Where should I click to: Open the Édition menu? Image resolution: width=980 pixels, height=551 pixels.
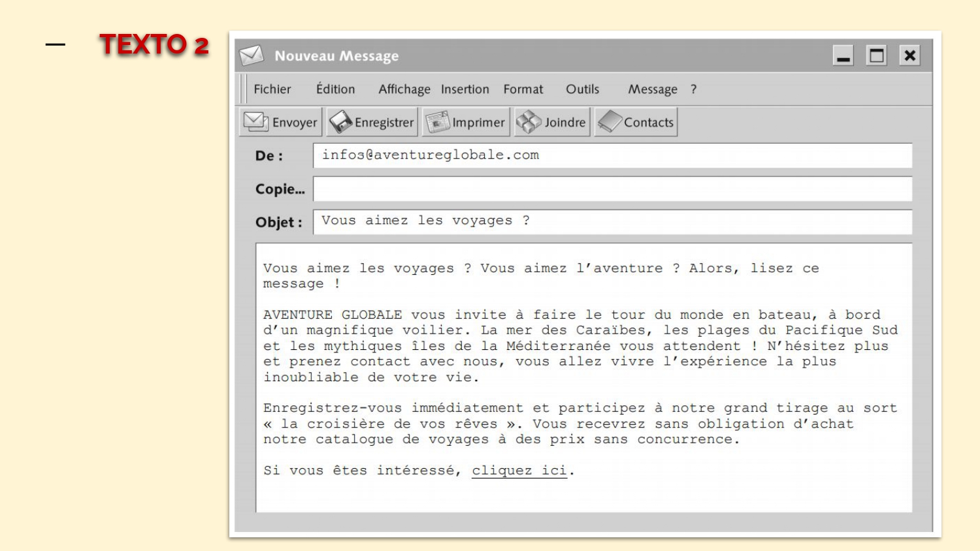point(336,89)
